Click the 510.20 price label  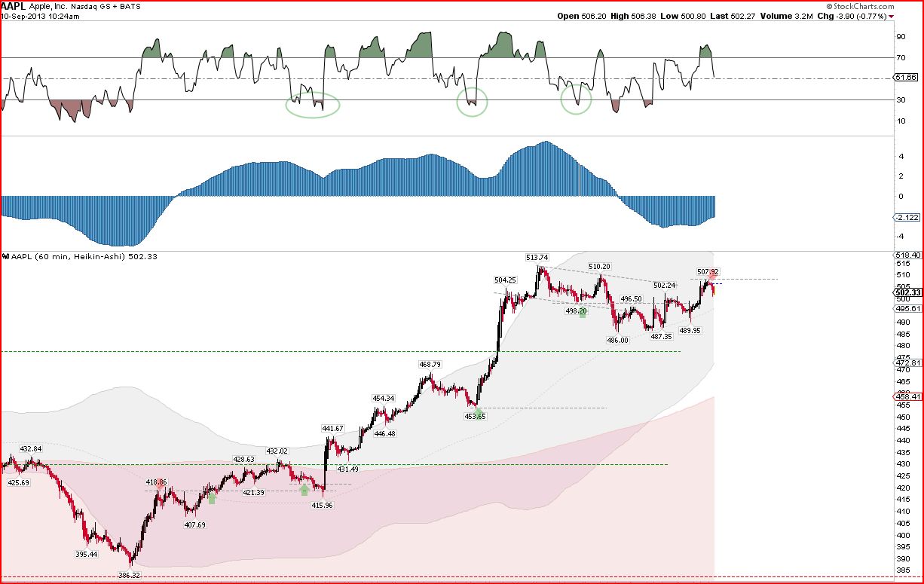click(x=599, y=267)
